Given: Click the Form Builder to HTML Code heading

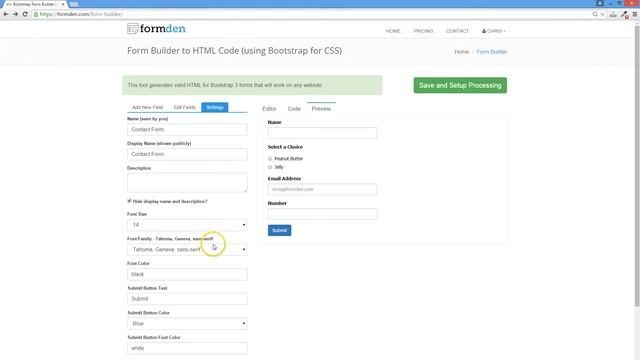Looking at the screenshot, I should pos(235,51).
